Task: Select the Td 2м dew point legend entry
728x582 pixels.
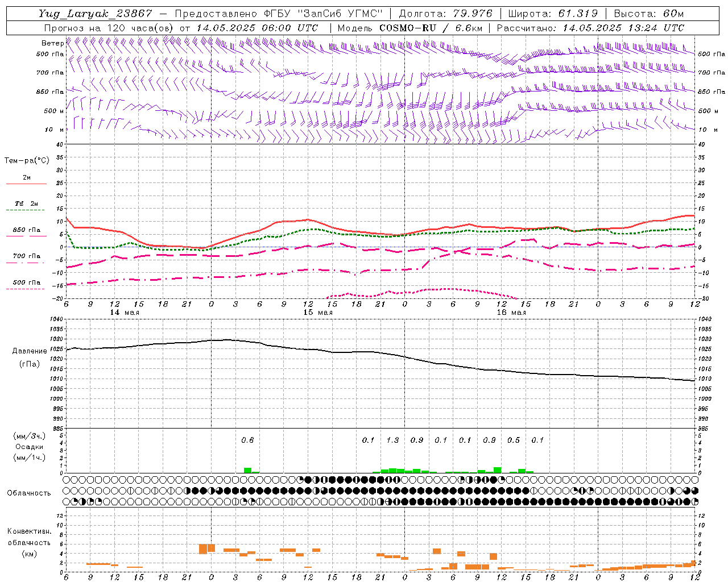Action: point(26,203)
